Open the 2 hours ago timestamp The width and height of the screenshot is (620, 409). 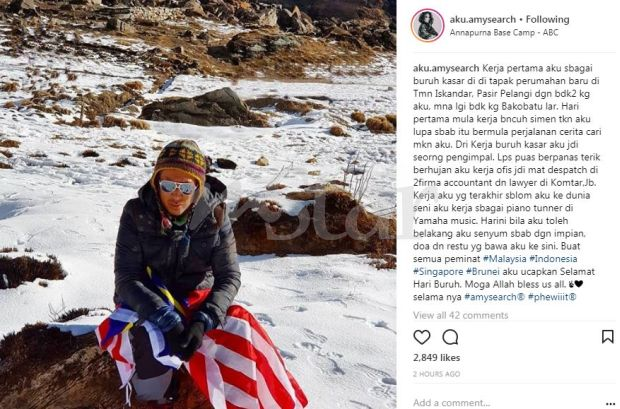(x=437, y=374)
